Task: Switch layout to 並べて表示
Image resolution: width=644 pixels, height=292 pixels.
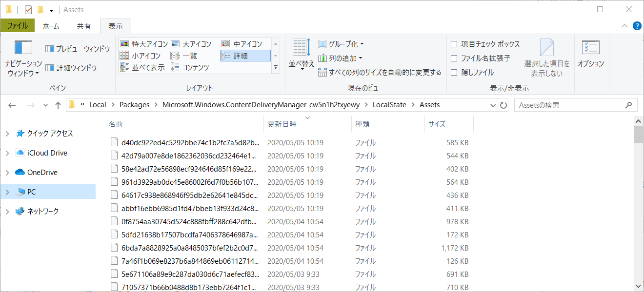Action: pos(142,67)
